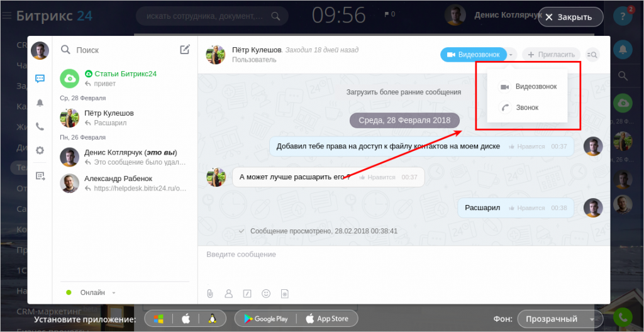Open the Александр Рабенок chat
The image size is (644, 332).
pyautogui.click(x=125, y=184)
